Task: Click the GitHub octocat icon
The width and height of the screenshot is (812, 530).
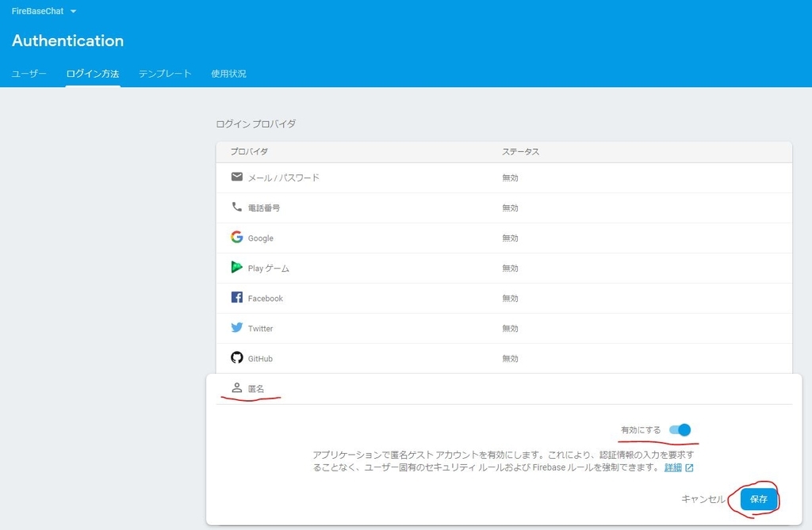Action: [236, 357]
